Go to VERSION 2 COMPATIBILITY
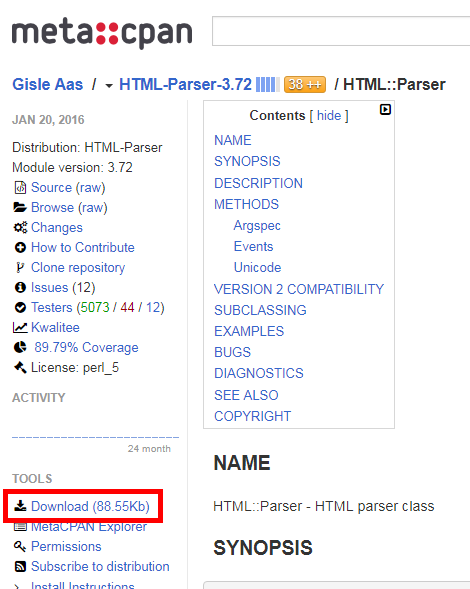Viewport: 470px width, 589px height. pos(299,289)
